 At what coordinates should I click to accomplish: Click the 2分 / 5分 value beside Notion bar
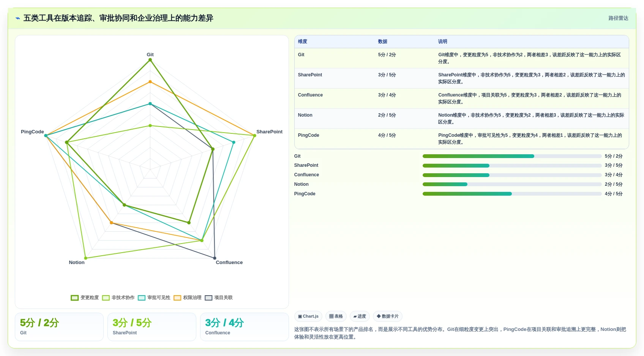click(614, 184)
